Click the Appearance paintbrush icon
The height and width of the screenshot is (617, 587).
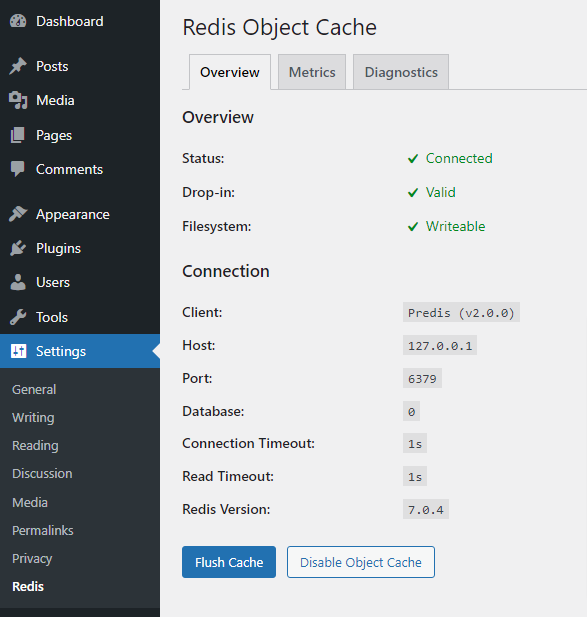[18, 214]
